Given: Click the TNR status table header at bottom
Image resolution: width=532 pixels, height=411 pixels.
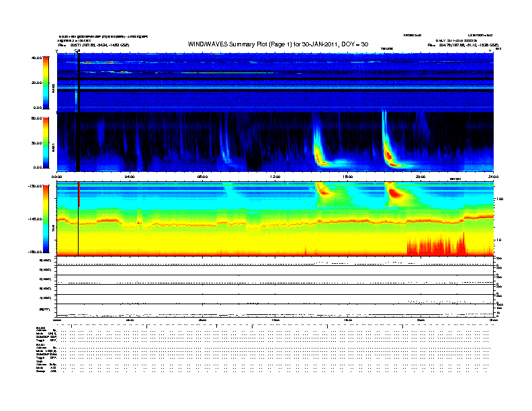Looking at the screenshot, I should coord(39,362).
